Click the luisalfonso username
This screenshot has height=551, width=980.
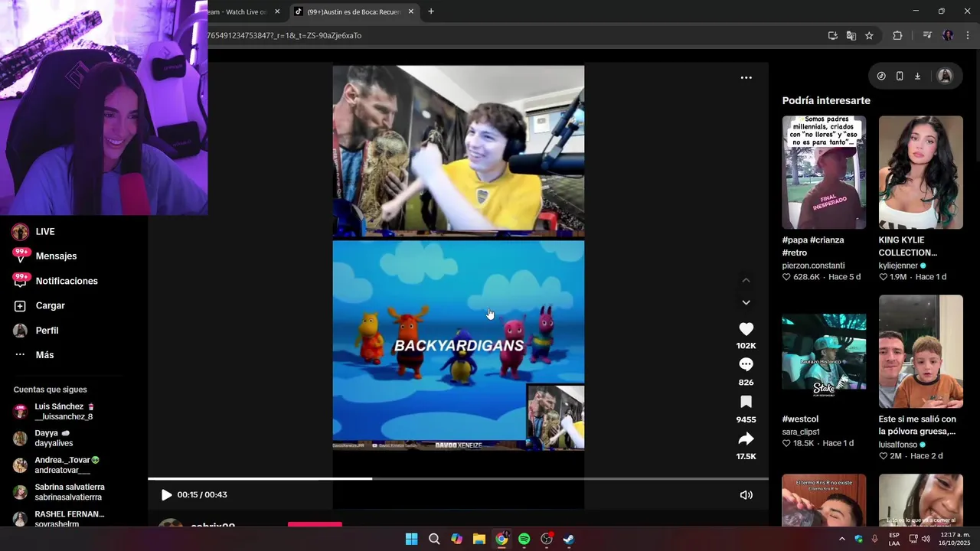(898, 445)
